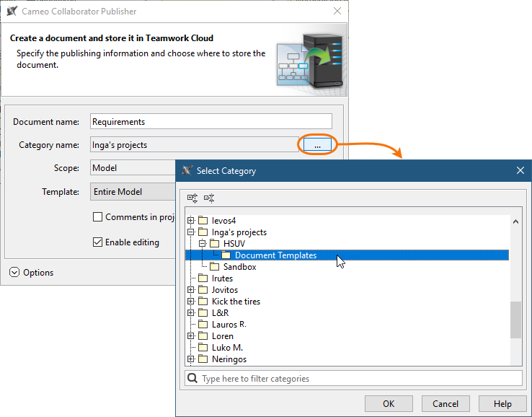Click the Loren folder icon

tap(203, 336)
